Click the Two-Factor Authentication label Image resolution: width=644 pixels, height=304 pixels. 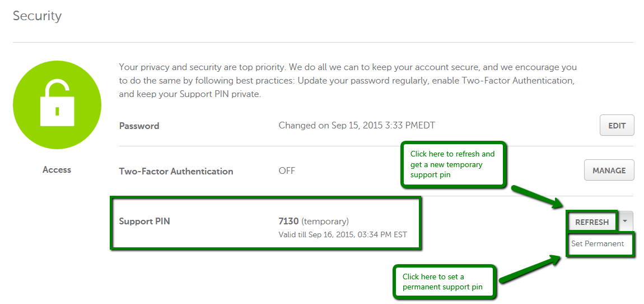176,171
